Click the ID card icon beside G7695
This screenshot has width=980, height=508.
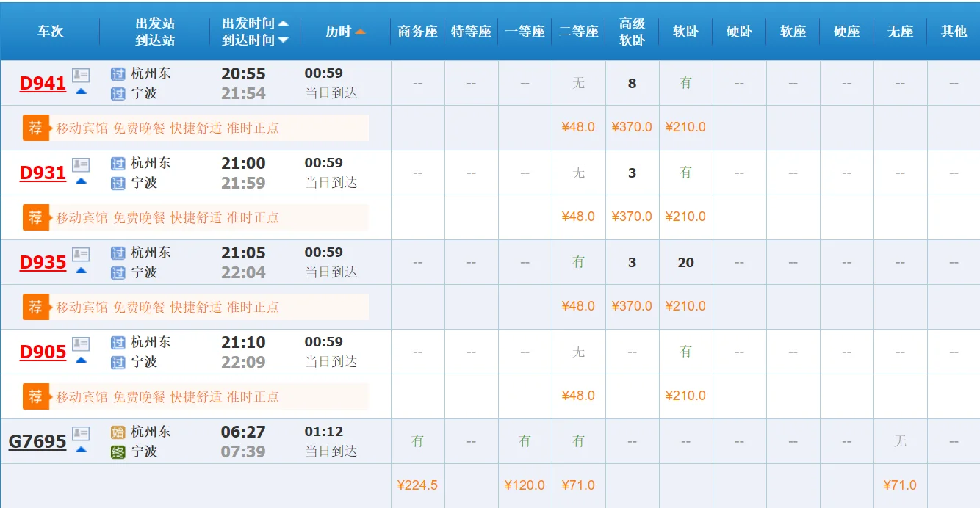81,432
